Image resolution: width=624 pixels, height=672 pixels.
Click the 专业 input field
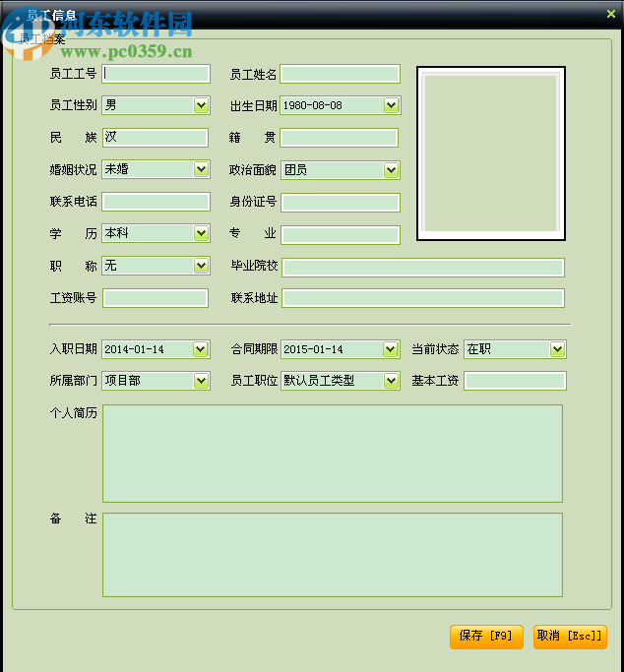pos(341,235)
